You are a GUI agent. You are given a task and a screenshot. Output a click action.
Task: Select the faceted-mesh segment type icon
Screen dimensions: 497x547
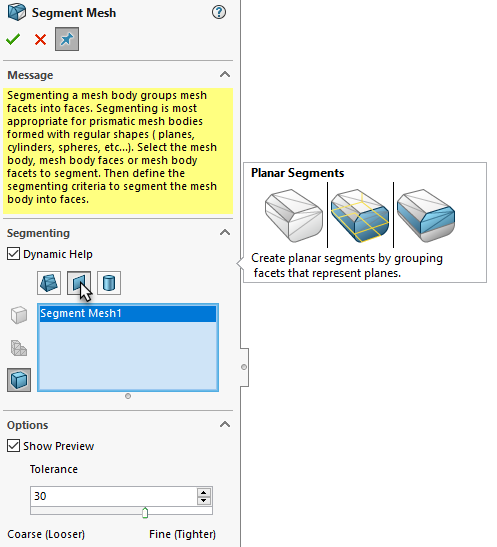click(x=49, y=283)
